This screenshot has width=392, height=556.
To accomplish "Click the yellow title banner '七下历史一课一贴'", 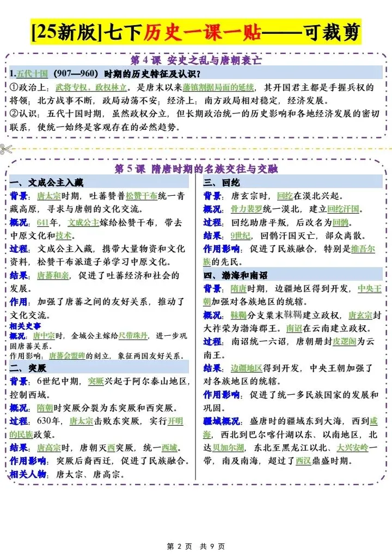I will [196, 32].
